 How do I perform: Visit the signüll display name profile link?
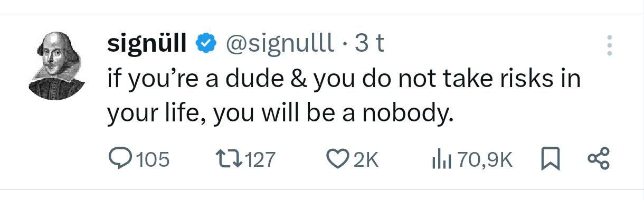147,44
